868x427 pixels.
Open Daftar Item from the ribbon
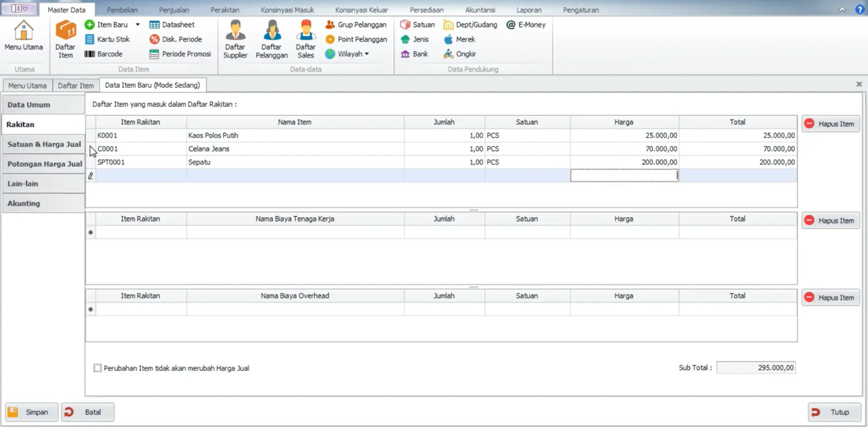coord(65,39)
